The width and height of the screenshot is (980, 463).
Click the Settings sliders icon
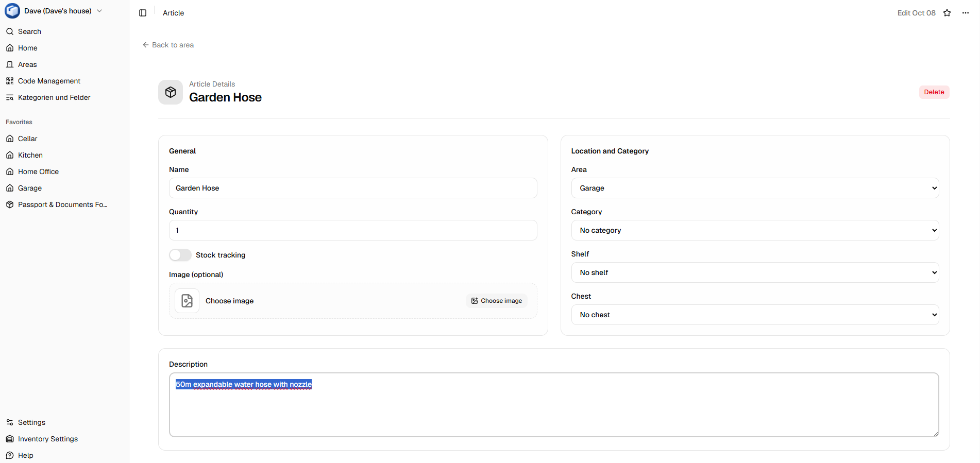pyautogui.click(x=10, y=422)
